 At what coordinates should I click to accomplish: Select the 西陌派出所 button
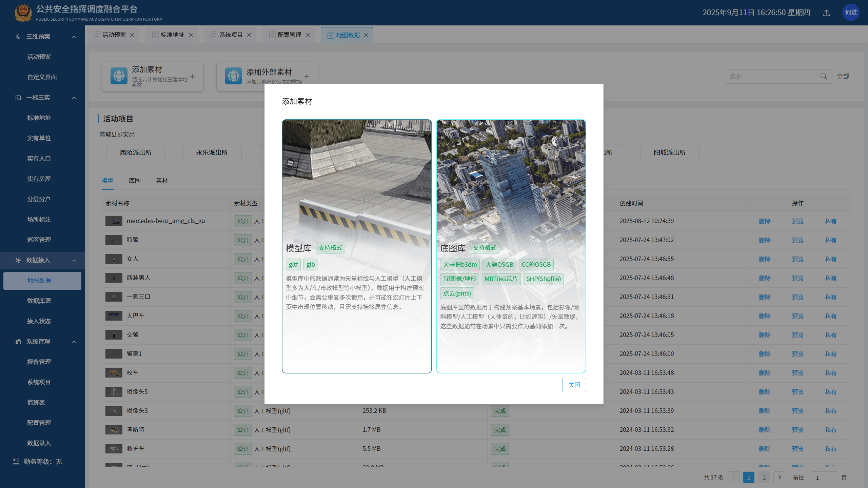136,152
